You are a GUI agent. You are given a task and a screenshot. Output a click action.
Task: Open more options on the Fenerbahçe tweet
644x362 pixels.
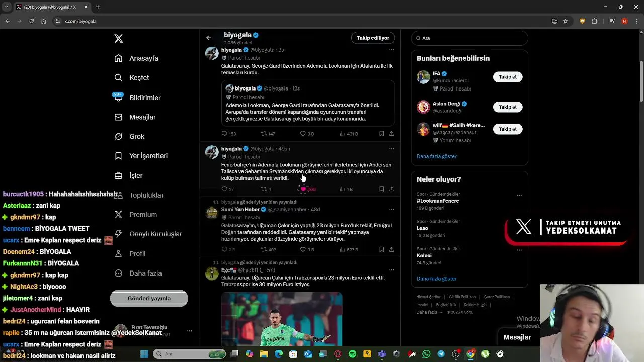[x=392, y=149]
